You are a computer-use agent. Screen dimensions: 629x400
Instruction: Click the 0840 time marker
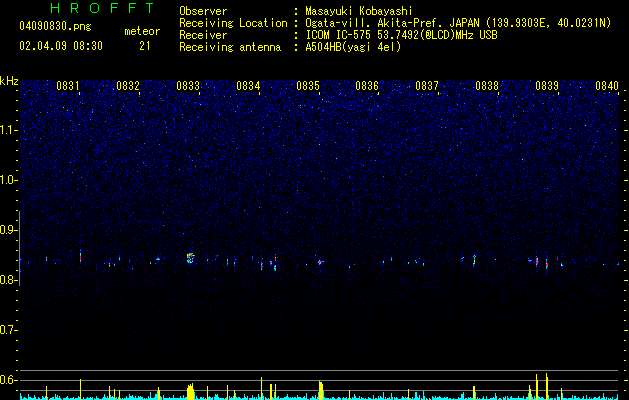pos(607,86)
